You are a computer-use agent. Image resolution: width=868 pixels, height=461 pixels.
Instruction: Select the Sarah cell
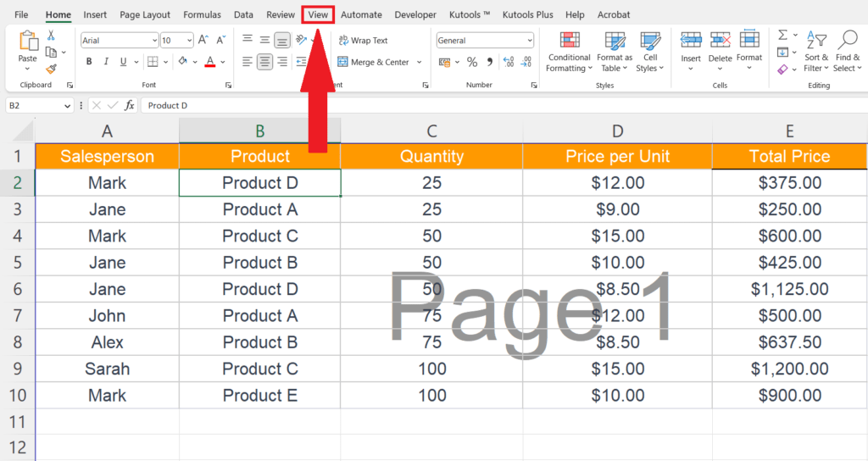pos(107,369)
